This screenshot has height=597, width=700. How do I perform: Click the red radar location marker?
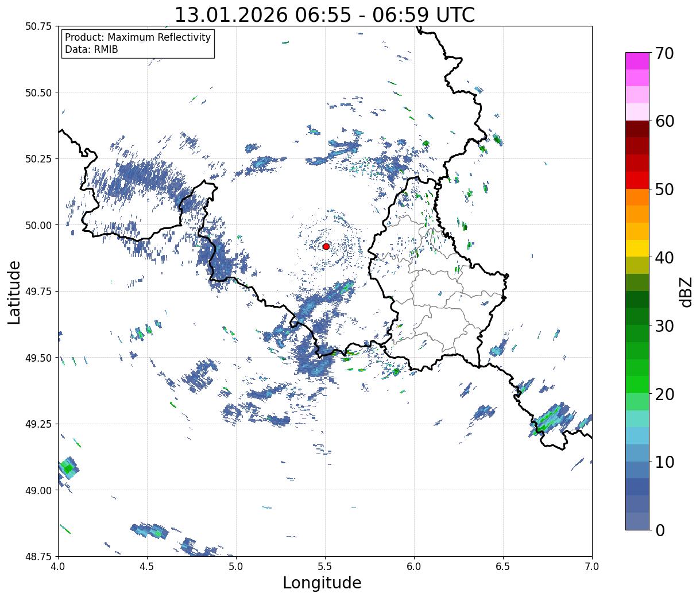pyautogui.click(x=326, y=246)
